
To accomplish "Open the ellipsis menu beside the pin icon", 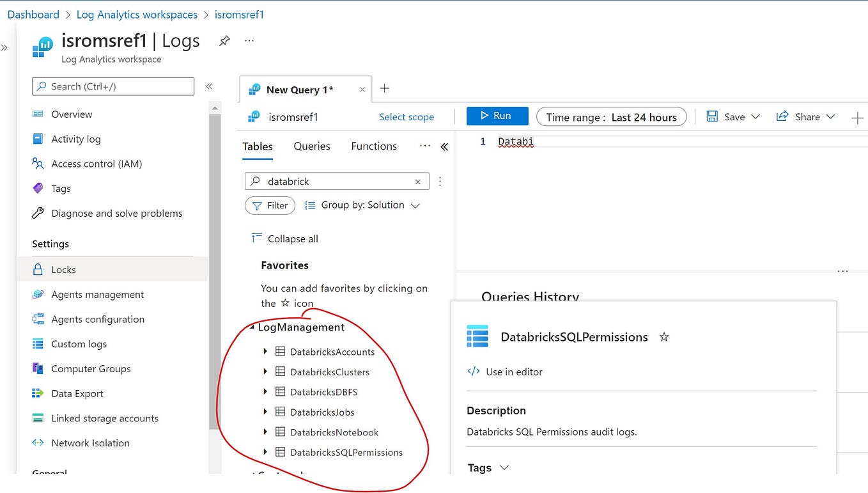I will pyautogui.click(x=249, y=40).
